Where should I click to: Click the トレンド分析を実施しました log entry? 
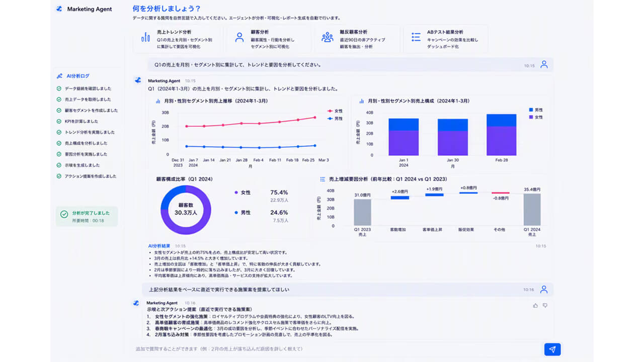(90, 132)
